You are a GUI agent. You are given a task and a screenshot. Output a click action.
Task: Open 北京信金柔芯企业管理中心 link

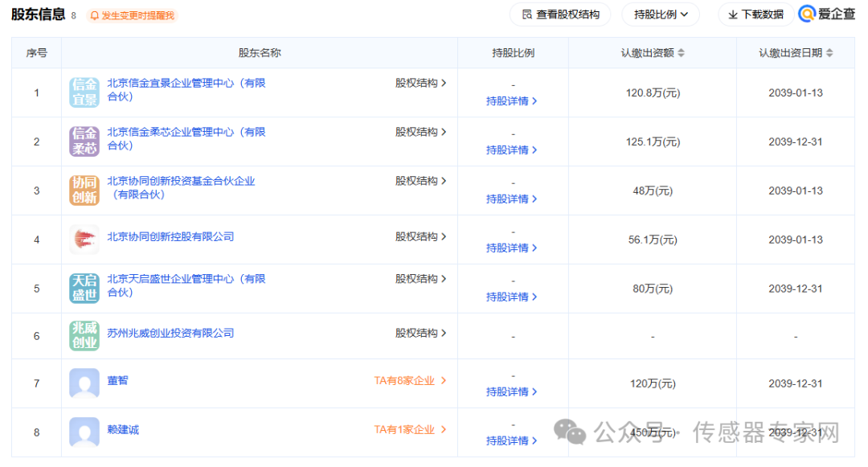pos(186,138)
